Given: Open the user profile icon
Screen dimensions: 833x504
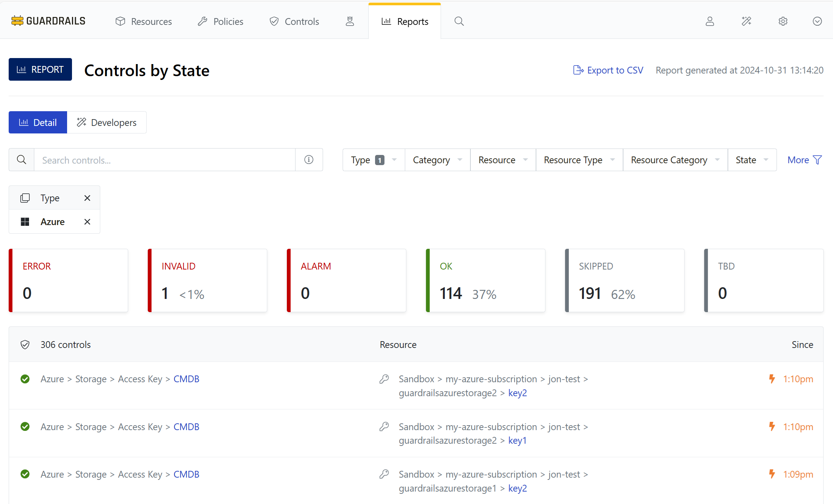Looking at the screenshot, I should 710,21.
